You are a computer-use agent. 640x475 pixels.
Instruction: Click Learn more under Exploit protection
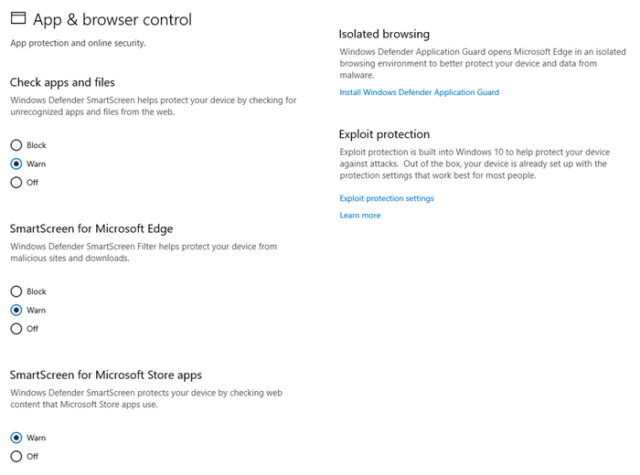[x=360, y=215]
